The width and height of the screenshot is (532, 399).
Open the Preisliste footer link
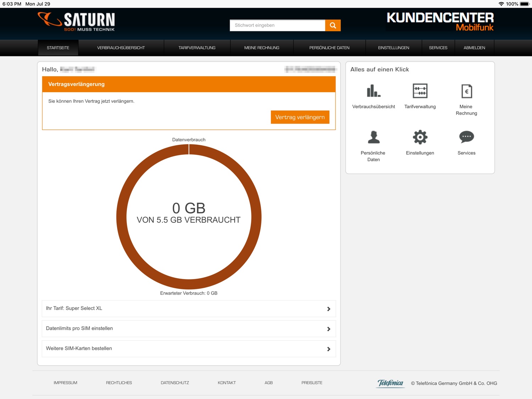pyautogui.click(x=312, y=383)
